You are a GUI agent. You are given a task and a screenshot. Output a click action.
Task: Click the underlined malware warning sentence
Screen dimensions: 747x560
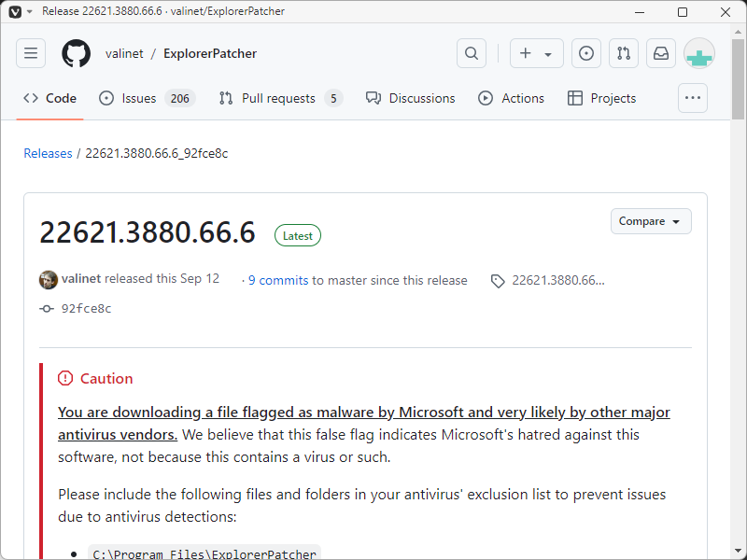[x=364, y=424]
